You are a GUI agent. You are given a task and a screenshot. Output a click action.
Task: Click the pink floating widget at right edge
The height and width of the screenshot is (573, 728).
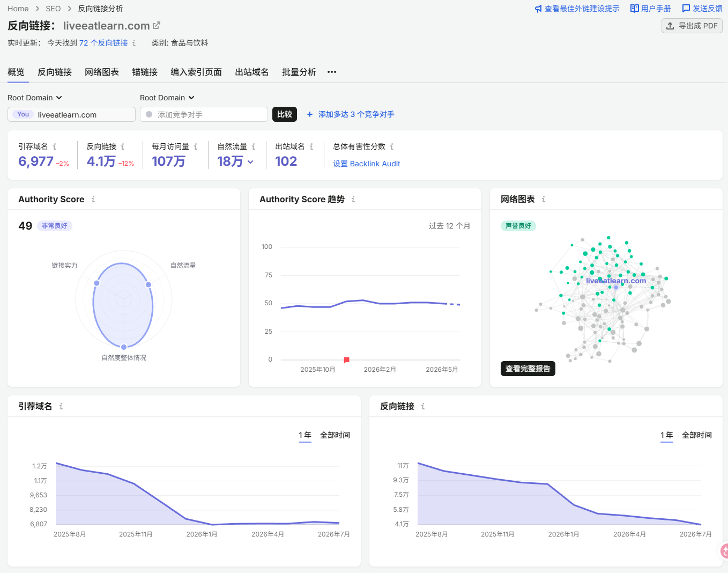tap(724, 551)
